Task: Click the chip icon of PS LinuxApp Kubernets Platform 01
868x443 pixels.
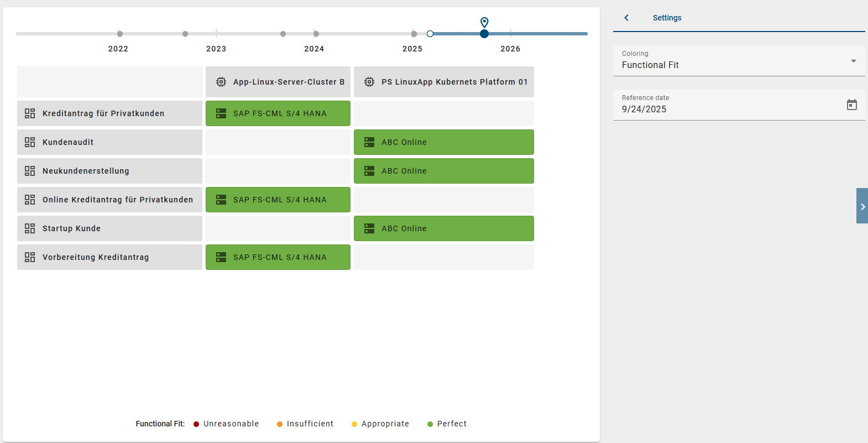Action: pyautogui.click(x=369, y=82)
